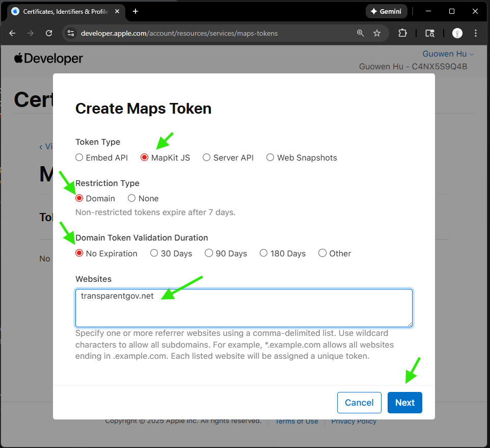Image resolution: width=490 pixels, height=448 pixels.
Task: Select 30 Days validation duration
Action: pos(154,253)
